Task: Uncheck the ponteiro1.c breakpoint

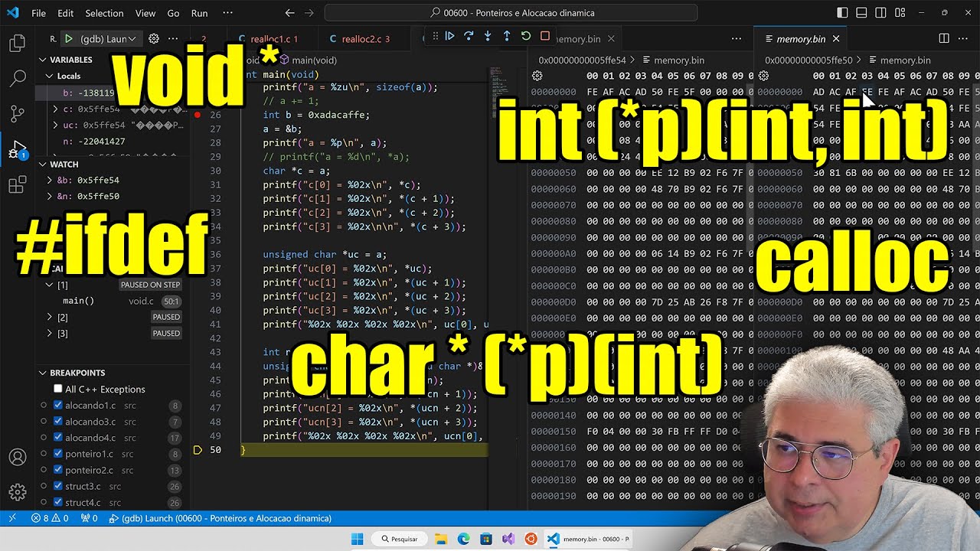Action: click(x=58, y=454)
